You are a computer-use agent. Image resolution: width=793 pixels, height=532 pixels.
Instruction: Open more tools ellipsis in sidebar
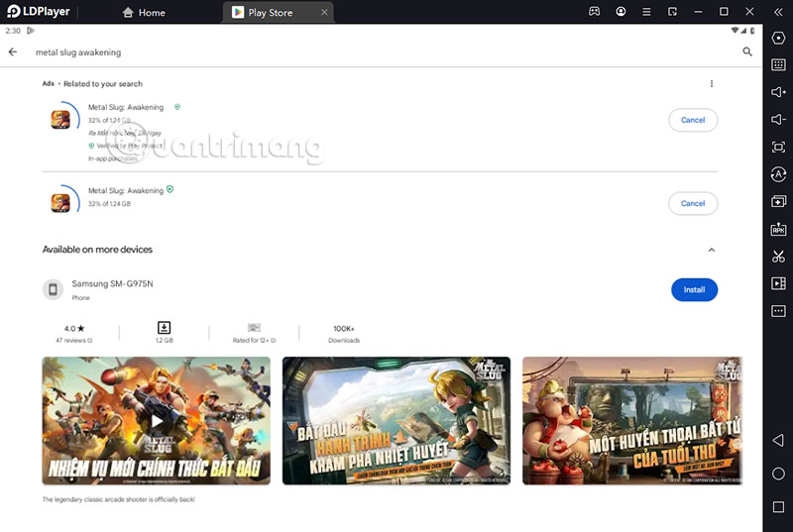(778, 311)
